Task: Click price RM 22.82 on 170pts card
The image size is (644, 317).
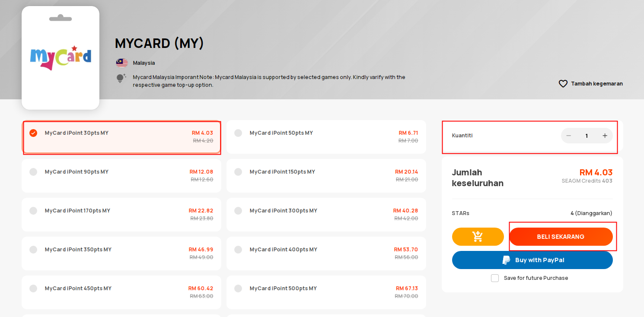Action: click(x=201, y=211)
